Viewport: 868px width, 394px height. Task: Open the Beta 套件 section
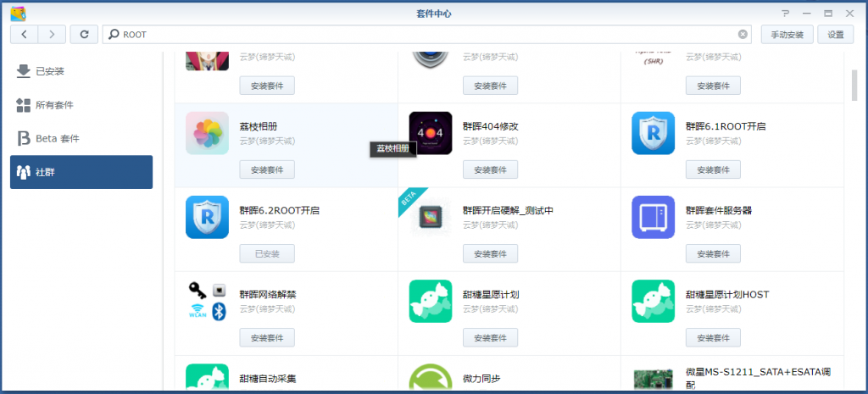tap(81, 138)
